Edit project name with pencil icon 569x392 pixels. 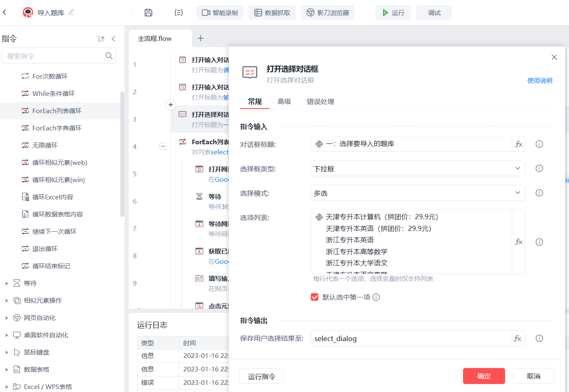(71, 12)
